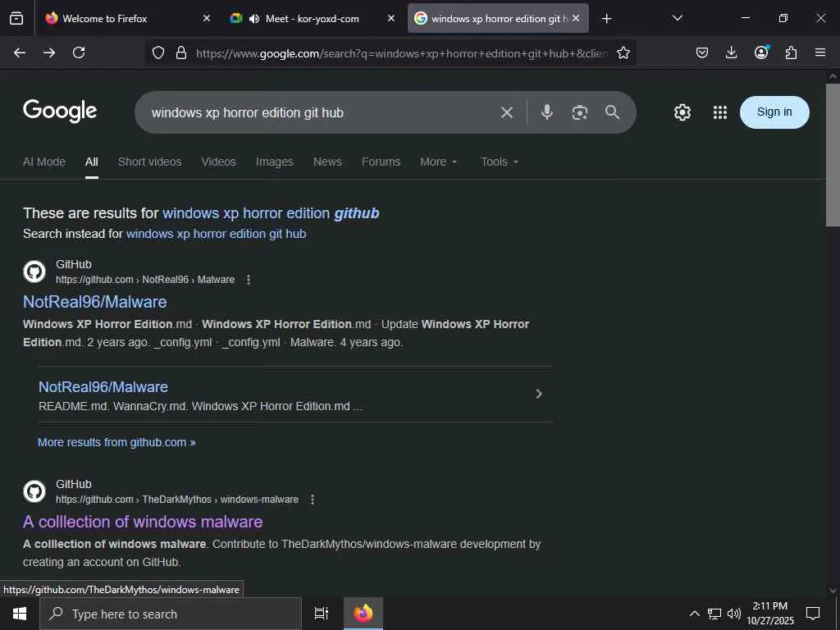Sign in to Google account

coord(774,112)
